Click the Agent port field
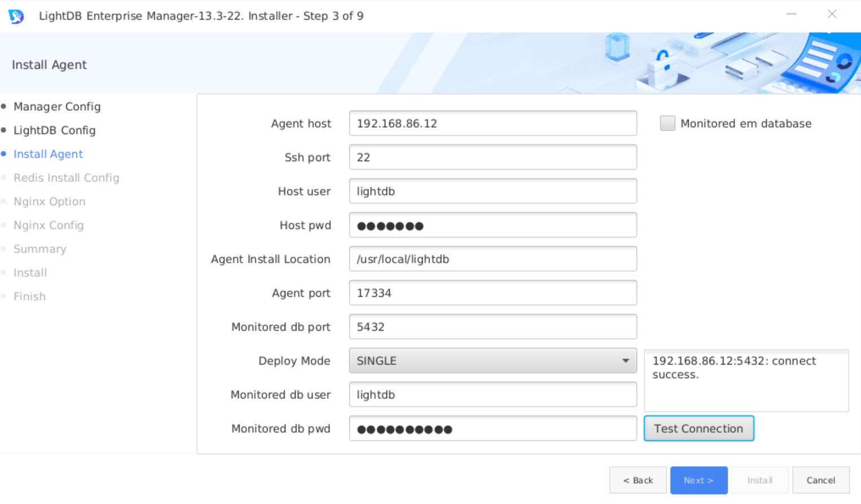The image size is (861, 504). click(x=493, y=293)
